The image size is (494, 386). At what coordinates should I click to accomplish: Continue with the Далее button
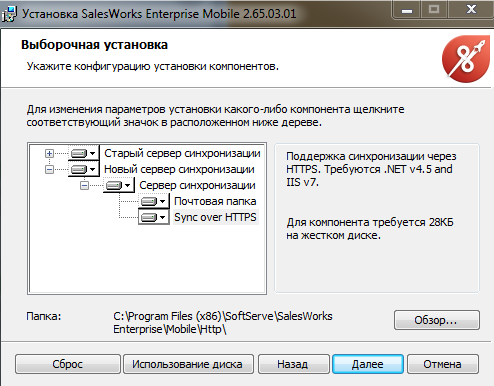point(368,364)
